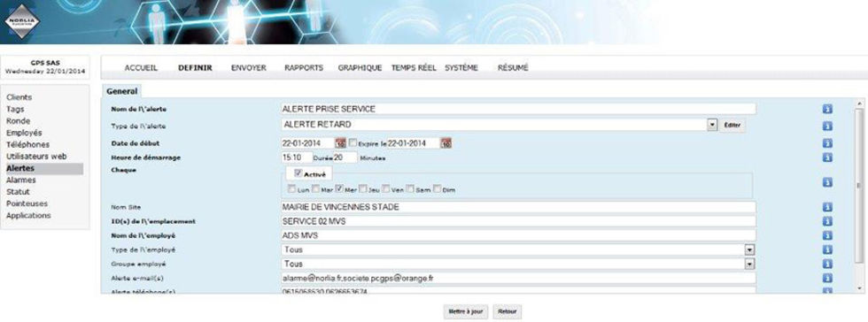Open the TEMPS RÉEL menu
This screenshot has height=322, width=868.
414,67
